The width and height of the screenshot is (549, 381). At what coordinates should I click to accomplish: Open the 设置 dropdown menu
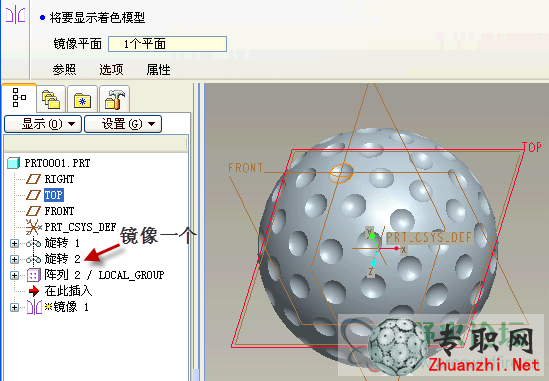[123, 124]
